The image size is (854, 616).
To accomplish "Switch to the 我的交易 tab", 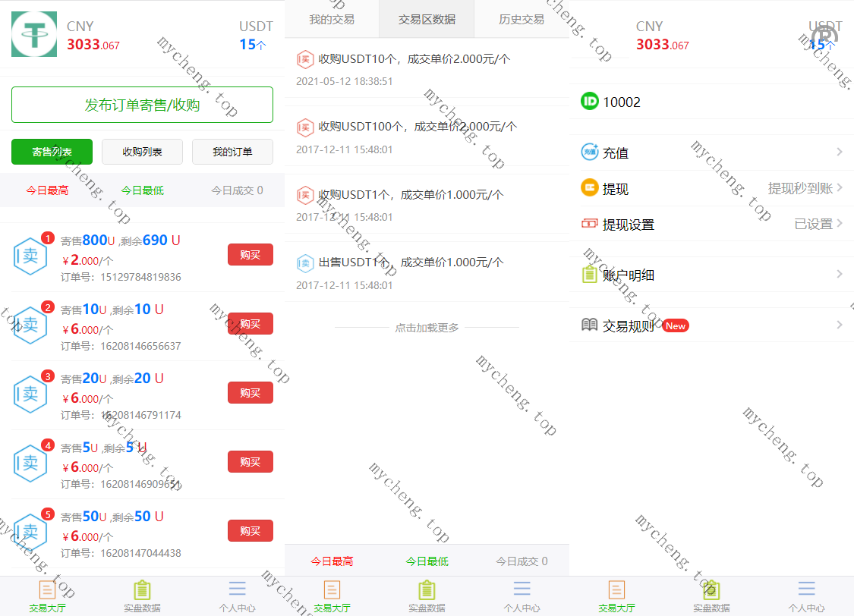I will (332, 19).
